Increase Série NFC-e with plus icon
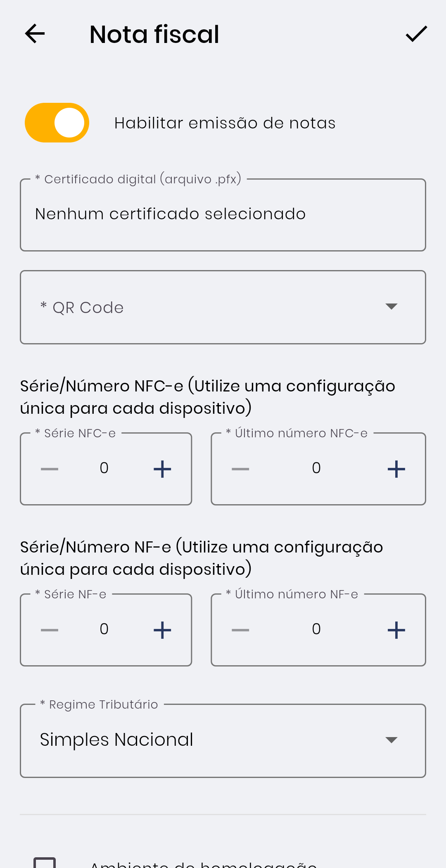Screen dimensions: 446x868 click(x=162, y=469)
